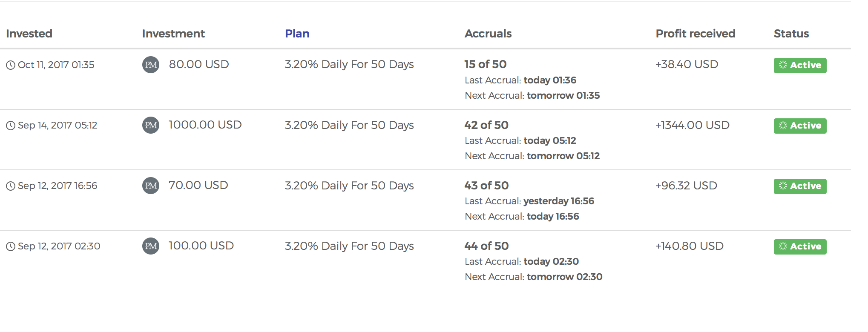868x332 pixels.
Task: Click Active badge for the 80.00 USD investment
Action: coord(800,66)
